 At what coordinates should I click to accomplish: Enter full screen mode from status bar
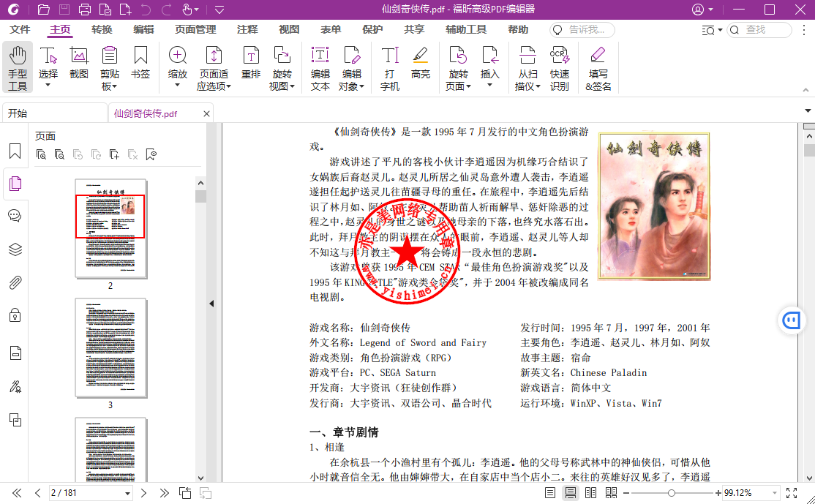coord(792,493)
